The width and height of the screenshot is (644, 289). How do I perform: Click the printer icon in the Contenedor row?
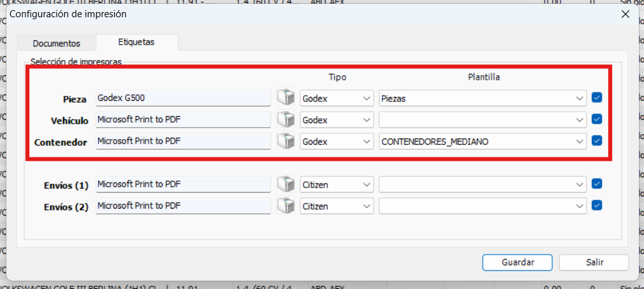286,142
